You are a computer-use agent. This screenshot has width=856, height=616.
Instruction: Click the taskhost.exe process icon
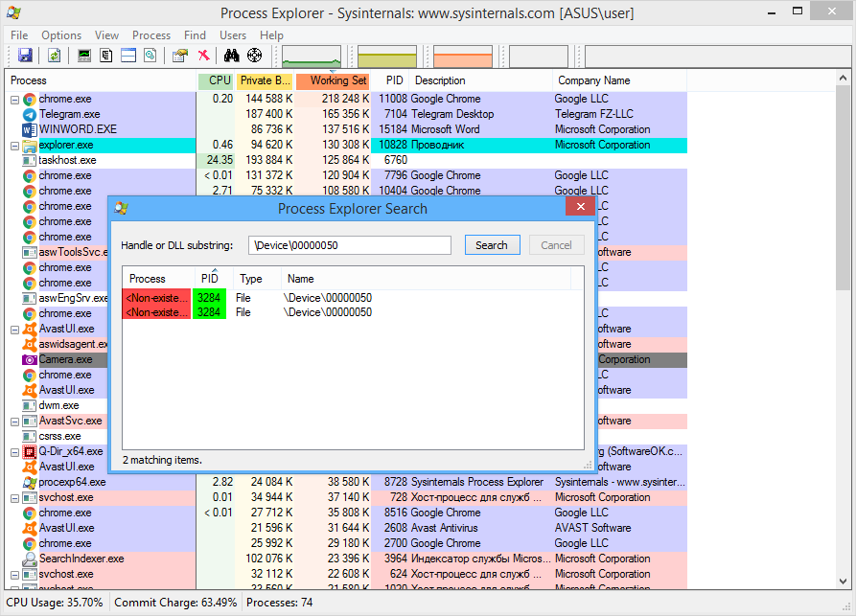30,160
